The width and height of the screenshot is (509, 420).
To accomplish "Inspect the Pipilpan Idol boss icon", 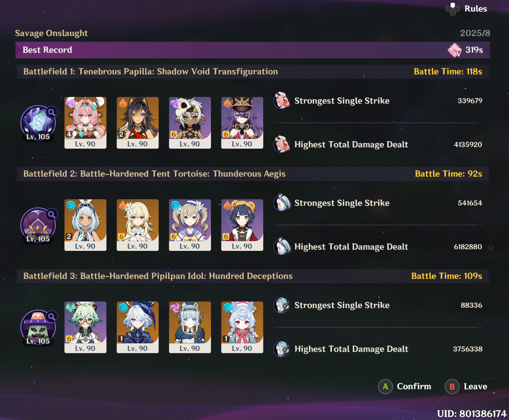I will pos(38,327).
